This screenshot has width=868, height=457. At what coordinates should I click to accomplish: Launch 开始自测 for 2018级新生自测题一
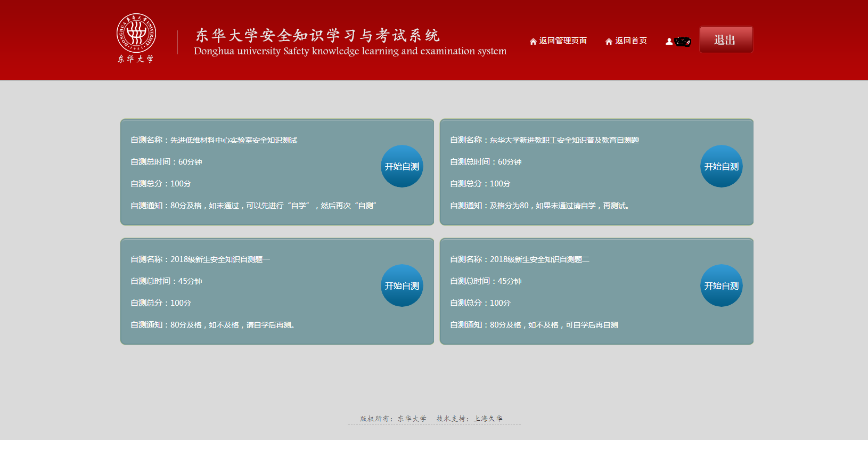tap(402, 285)
